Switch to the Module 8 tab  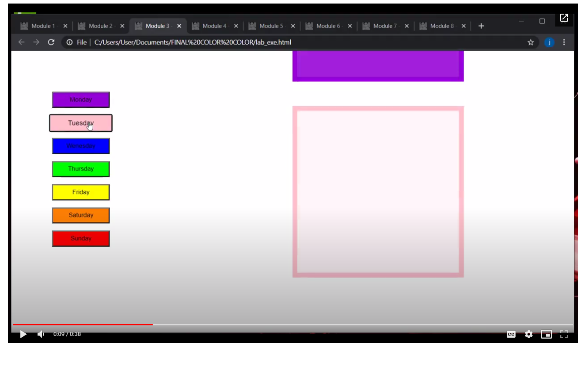[x=443, y=26]
